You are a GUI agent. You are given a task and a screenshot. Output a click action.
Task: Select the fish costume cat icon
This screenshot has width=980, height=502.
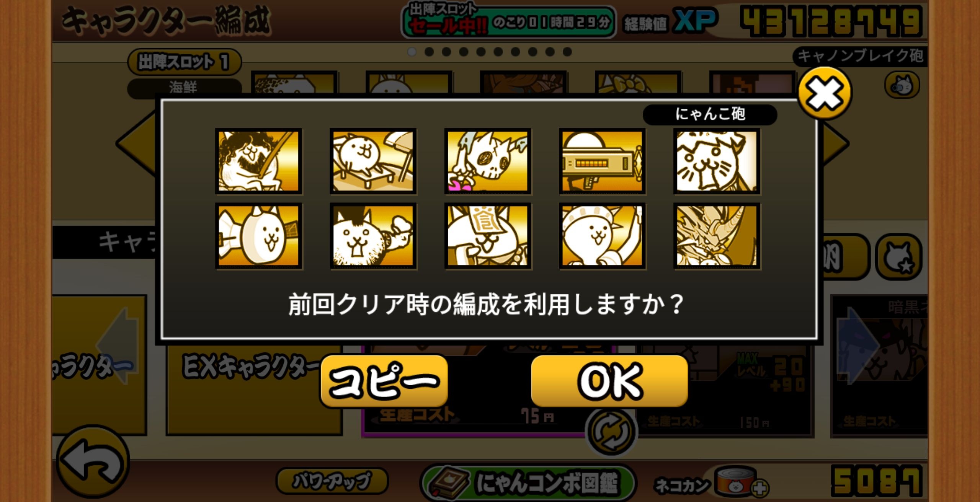coord(258,236)
